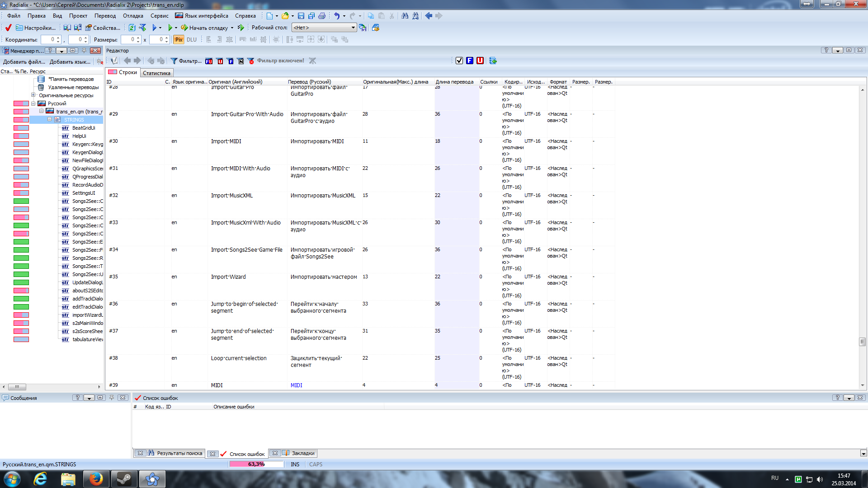Image resolution: width=868 pixels, height=488 pixels.
Task: Toggle the Pix units button
Action: [179, 40]
